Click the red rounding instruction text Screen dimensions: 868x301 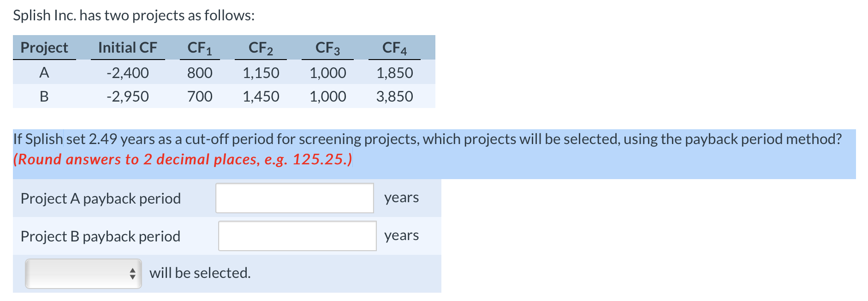tap(183, 160)
